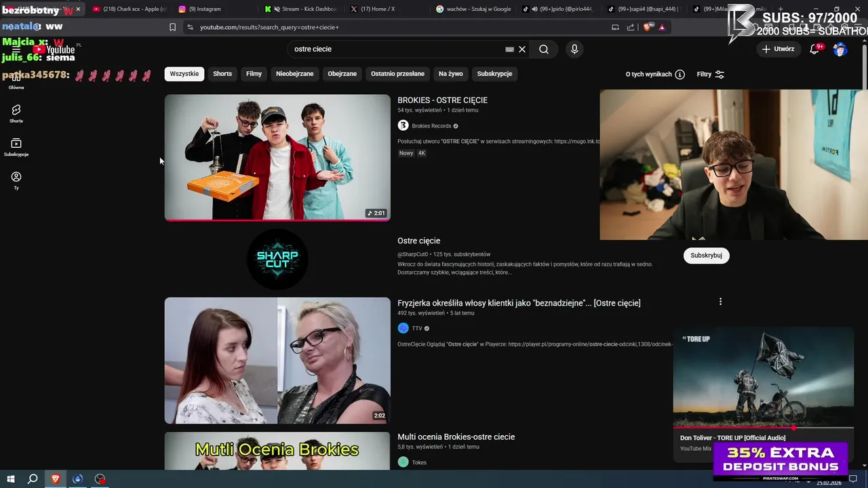Open the Brokies Records channel link

(x=431, y=126)
